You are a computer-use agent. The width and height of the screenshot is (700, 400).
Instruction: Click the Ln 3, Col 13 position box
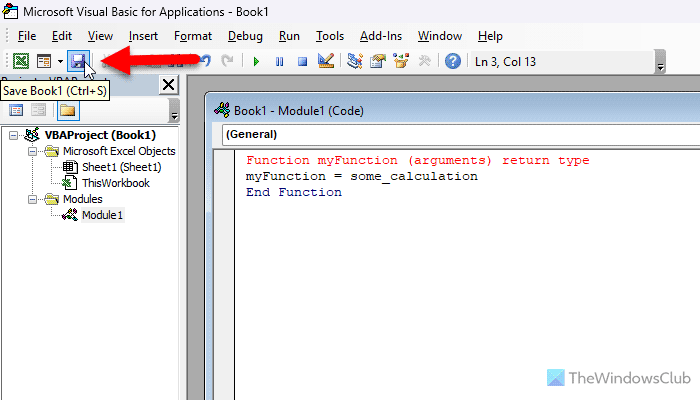pyautogui.click(x=560, y=62)
